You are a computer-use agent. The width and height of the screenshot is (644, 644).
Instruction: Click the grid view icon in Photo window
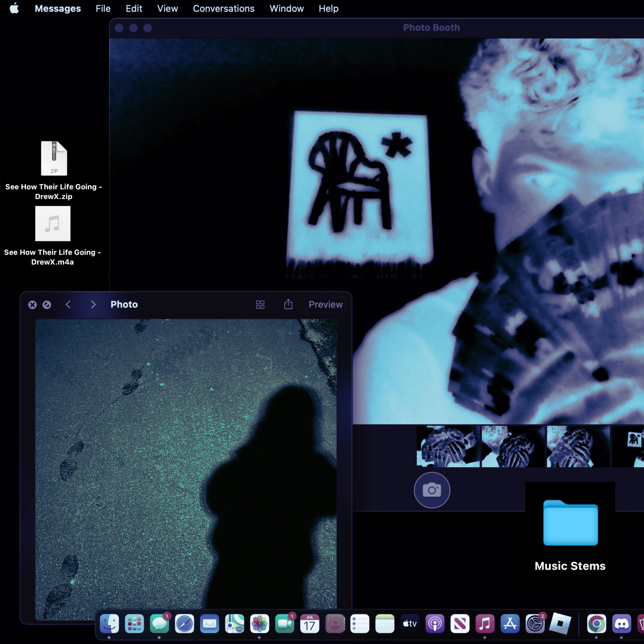(x=260, y=305)
